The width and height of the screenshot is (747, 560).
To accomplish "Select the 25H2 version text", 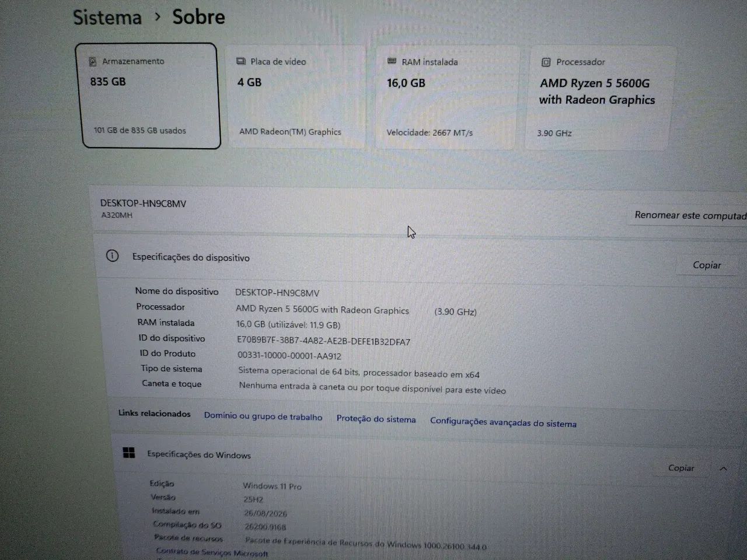I will pos(253,499).
